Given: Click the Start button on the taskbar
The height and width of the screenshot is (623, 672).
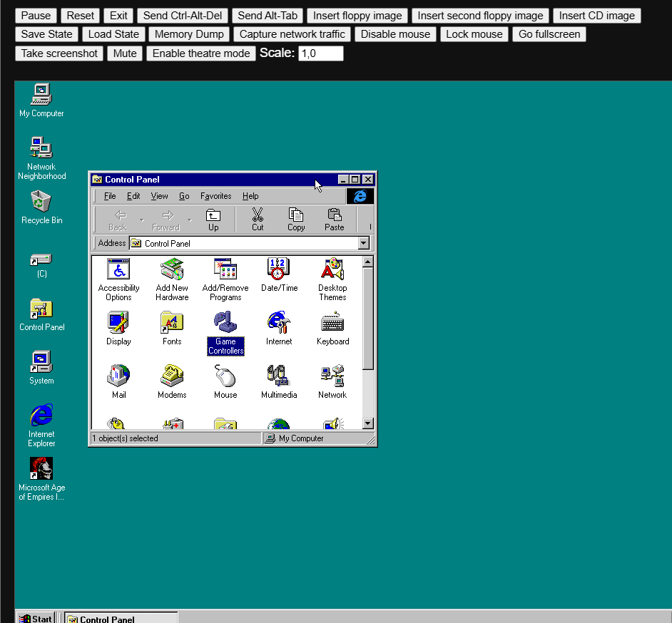Looking at the screenshot, I should (34, 617).
